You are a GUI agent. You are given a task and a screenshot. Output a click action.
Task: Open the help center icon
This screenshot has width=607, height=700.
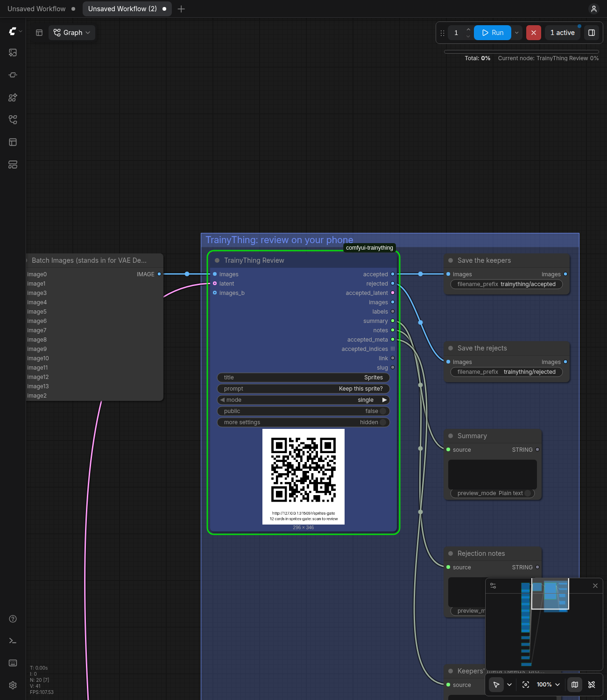[13, 619]
